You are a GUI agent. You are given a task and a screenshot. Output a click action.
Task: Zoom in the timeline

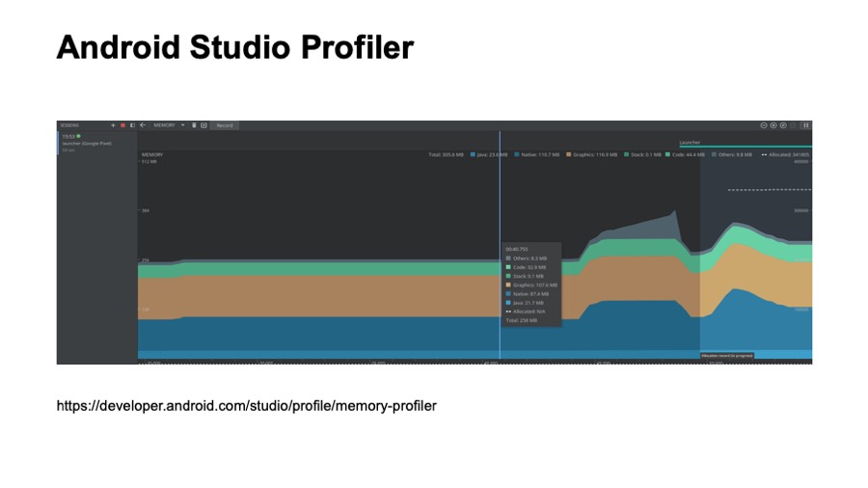(773, 125)
